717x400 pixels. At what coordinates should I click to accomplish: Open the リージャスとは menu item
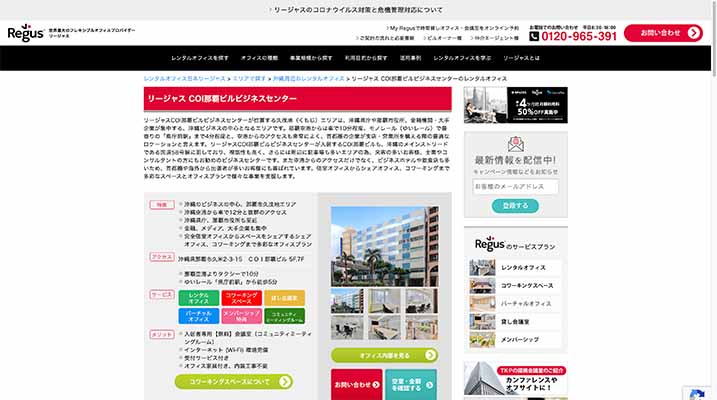coord(521,58)
